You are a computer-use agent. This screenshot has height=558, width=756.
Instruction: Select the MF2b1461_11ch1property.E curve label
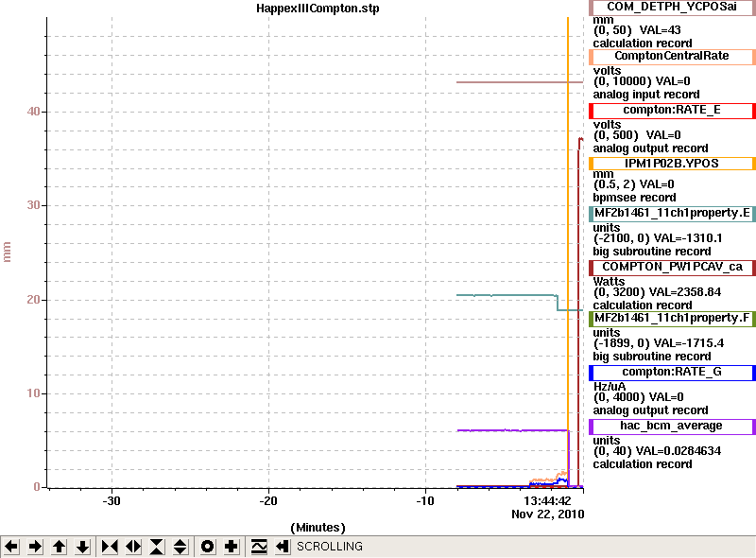point(672,214)
